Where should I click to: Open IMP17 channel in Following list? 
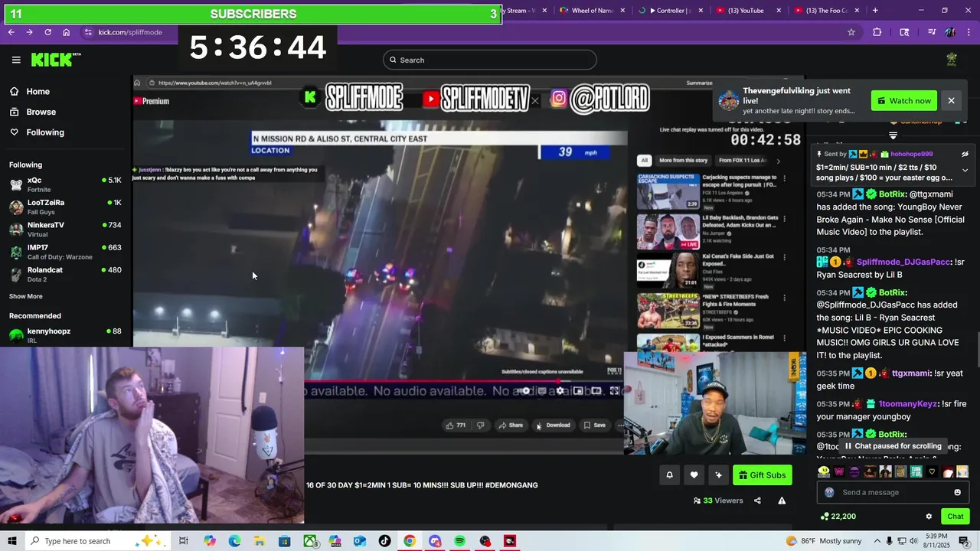65,252
